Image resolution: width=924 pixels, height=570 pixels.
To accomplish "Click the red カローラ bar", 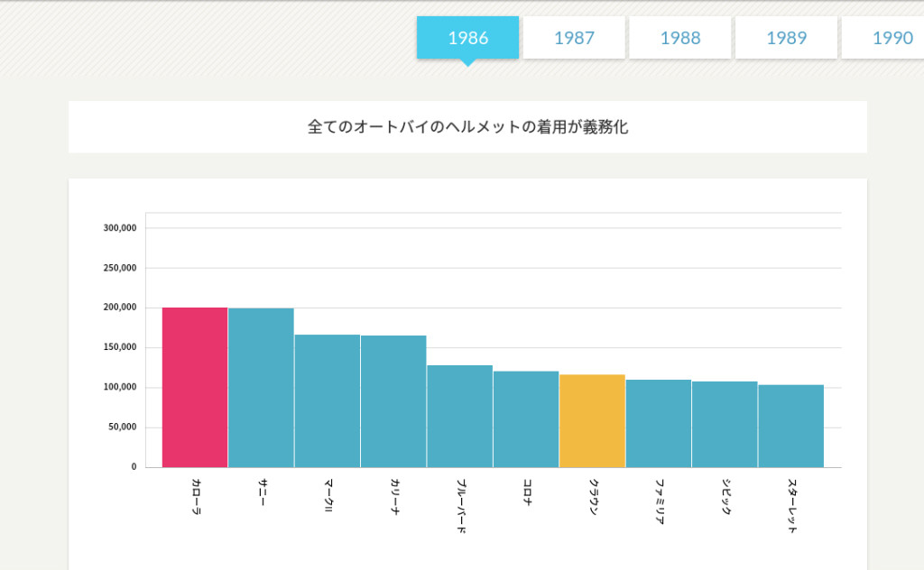I will coord(195,388).
